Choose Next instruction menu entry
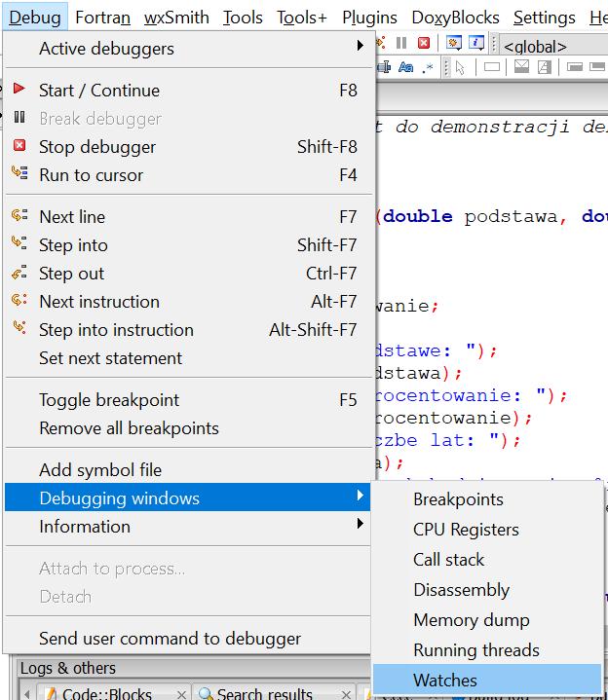Viewport: 608px width, 700px height. tap(188, 302)
